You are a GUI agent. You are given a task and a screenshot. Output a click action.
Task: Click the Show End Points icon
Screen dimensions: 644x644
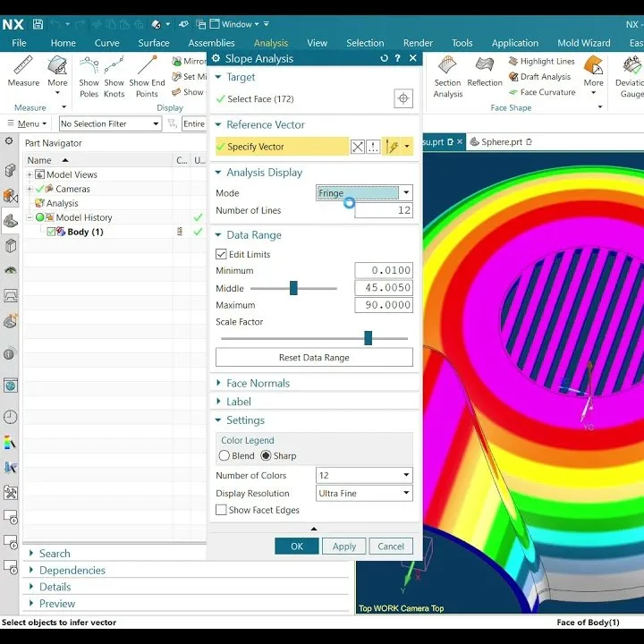pyautogui.click(x=147, y=65)
